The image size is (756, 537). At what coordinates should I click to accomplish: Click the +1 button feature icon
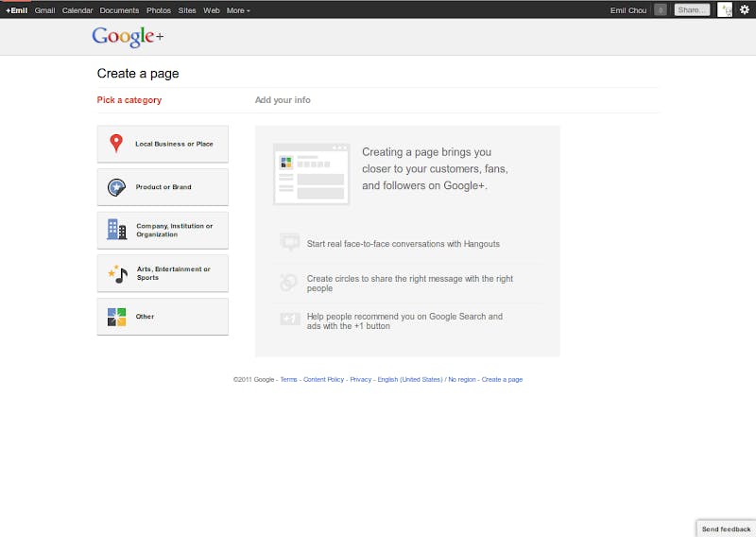[x=290, y=319]
